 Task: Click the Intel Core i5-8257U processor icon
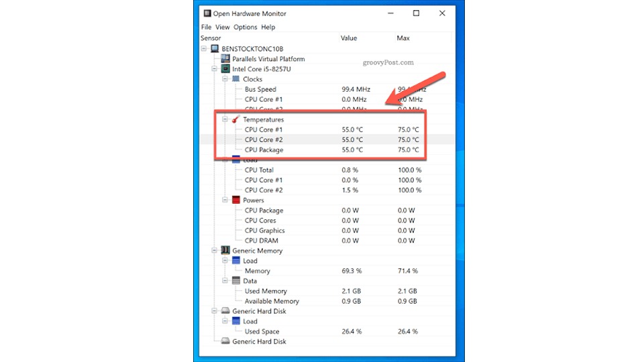(225, 69)
